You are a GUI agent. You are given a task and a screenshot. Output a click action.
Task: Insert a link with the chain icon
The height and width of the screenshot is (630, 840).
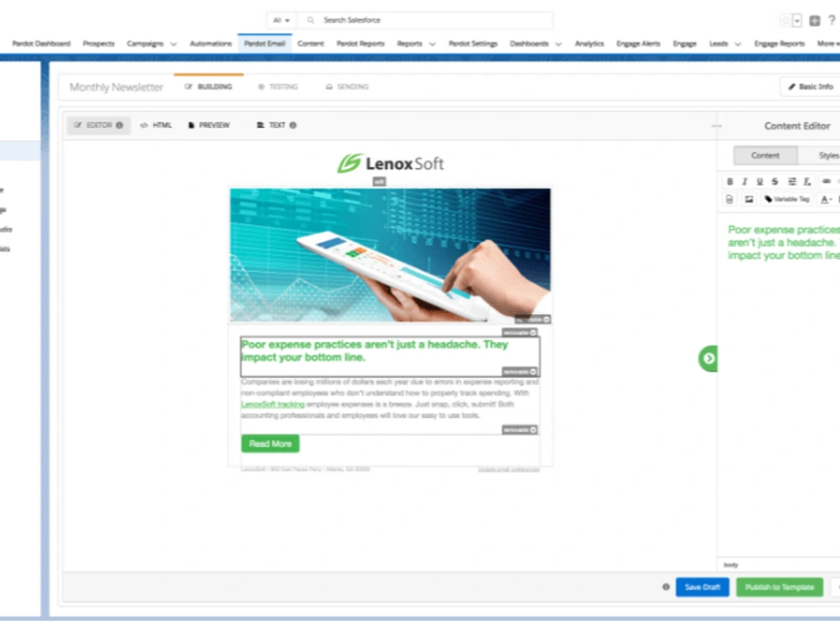point(827,181)
